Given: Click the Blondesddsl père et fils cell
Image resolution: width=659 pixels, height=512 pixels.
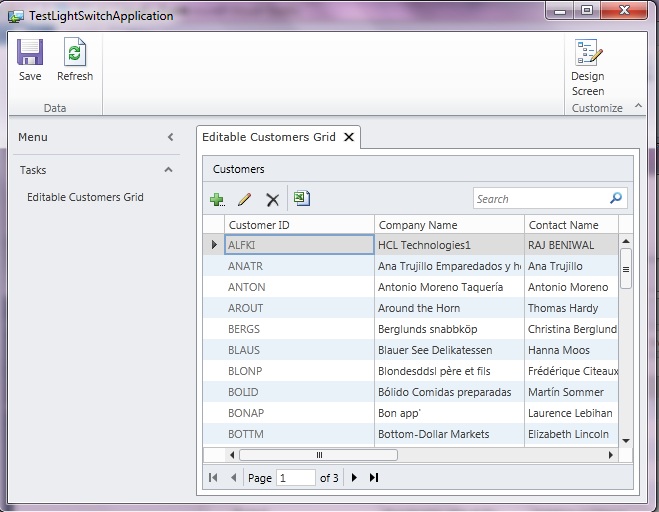Looking at the screenshot, I should [x=449, y=371].
